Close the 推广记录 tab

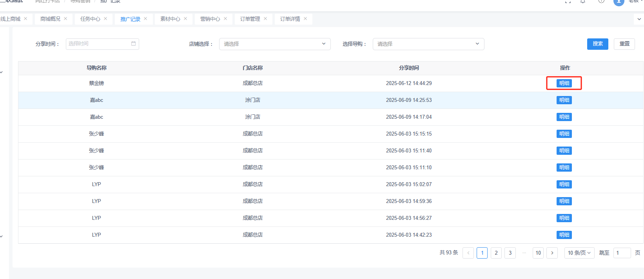pos(145,19)
